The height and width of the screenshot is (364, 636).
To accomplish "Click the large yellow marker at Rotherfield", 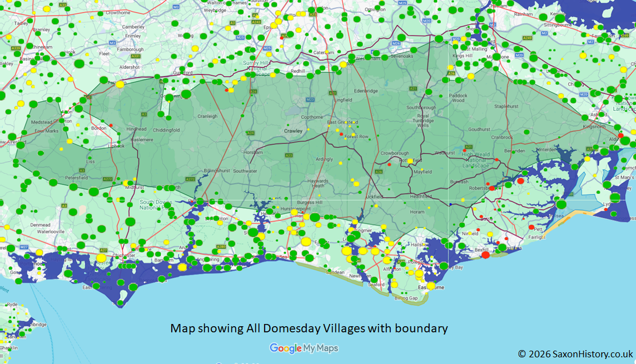I will tap(410, 161).
